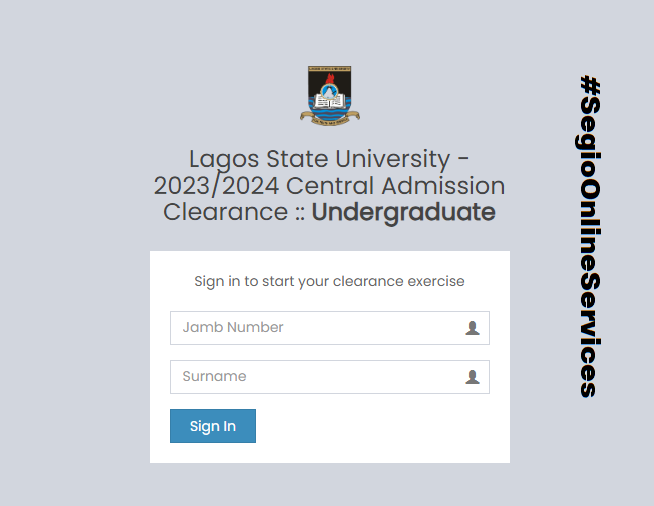Click the person icon in Jamb Number field

coord(472,328)
